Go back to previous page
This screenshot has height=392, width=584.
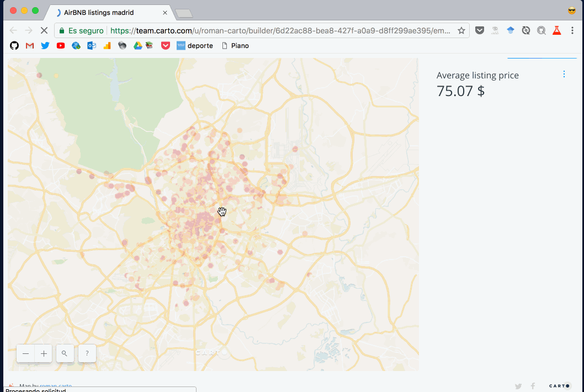click(x=13, y=30)
